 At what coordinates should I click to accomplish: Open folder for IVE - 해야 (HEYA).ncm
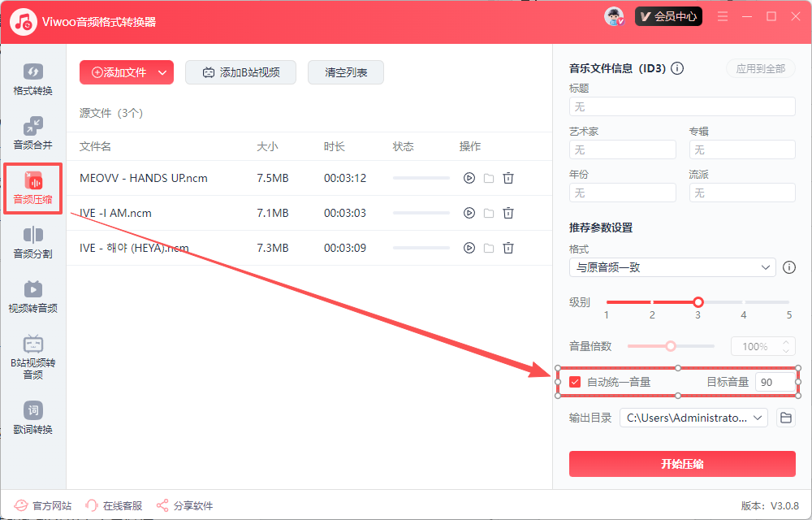click(x=489, y=248)
